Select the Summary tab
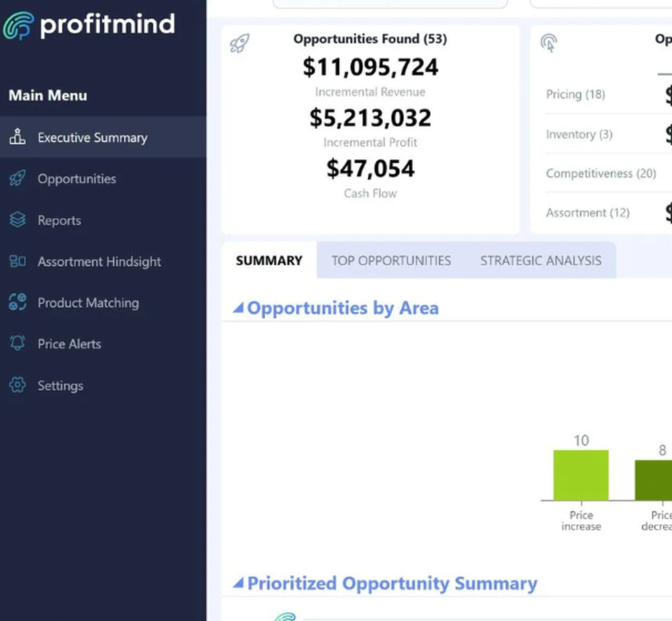The width and height of the screenshot is (672, 621). coord(268,261)
